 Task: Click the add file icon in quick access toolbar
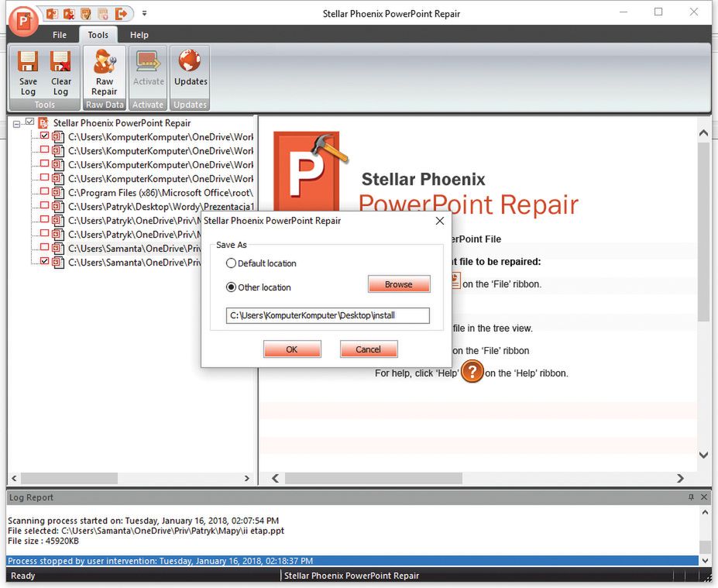52,14
